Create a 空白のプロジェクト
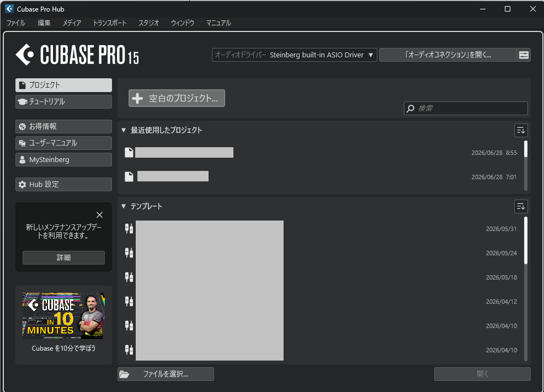This screenshot has width=544, height=392. 177,98
